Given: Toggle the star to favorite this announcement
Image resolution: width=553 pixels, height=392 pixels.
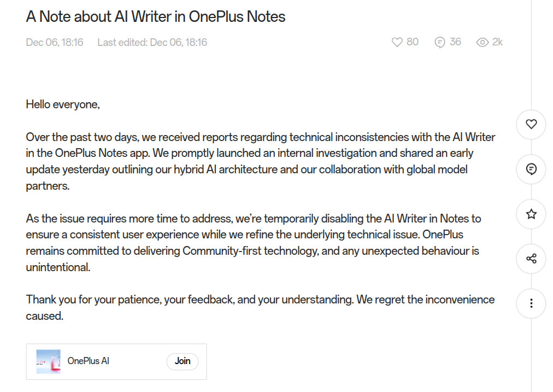Looking at the screenshot, I should click(x=531, y=214).
